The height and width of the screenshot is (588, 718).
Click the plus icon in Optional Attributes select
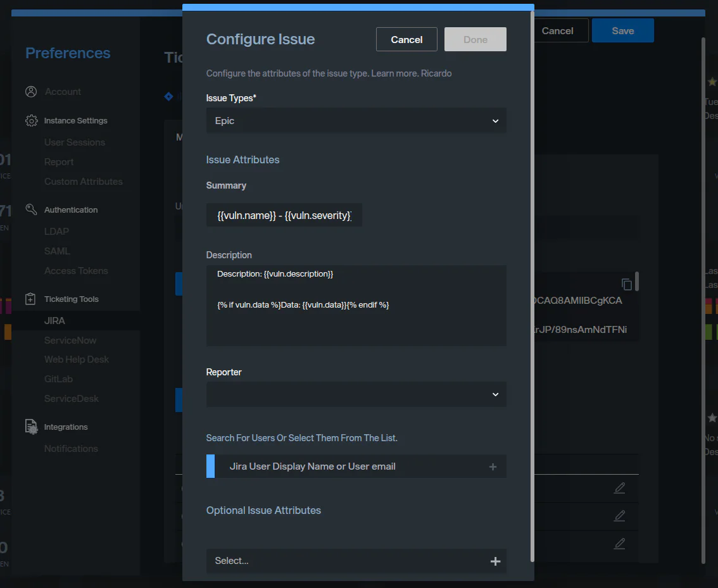495,561
